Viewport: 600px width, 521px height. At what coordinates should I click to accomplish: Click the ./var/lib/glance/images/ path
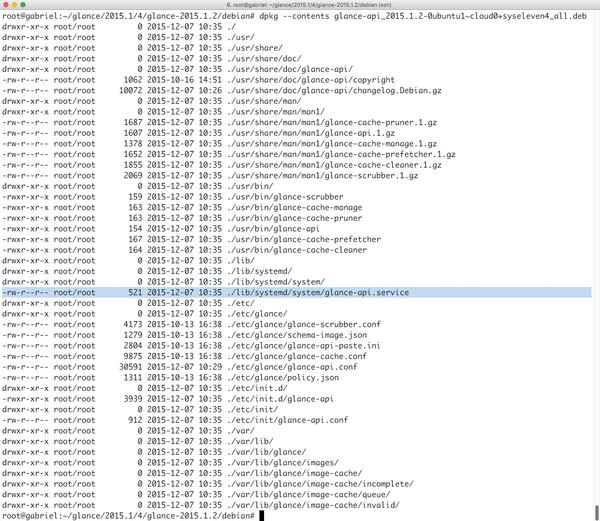283,462
